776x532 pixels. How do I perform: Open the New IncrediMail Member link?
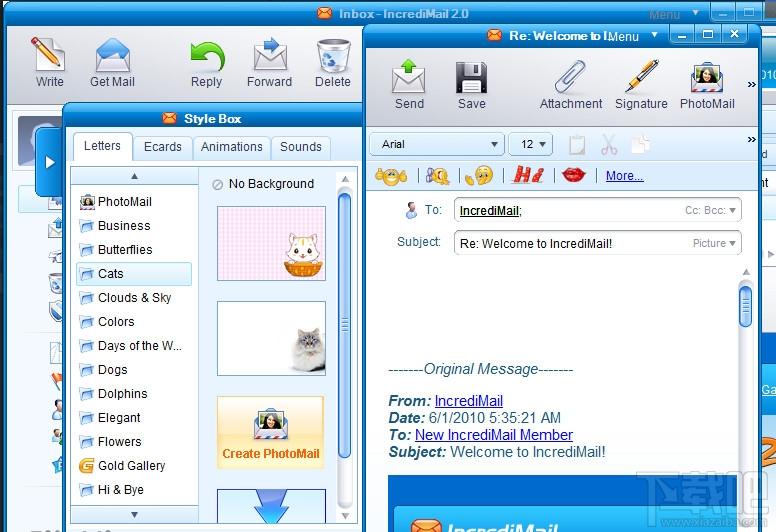(x=494, y=435)
